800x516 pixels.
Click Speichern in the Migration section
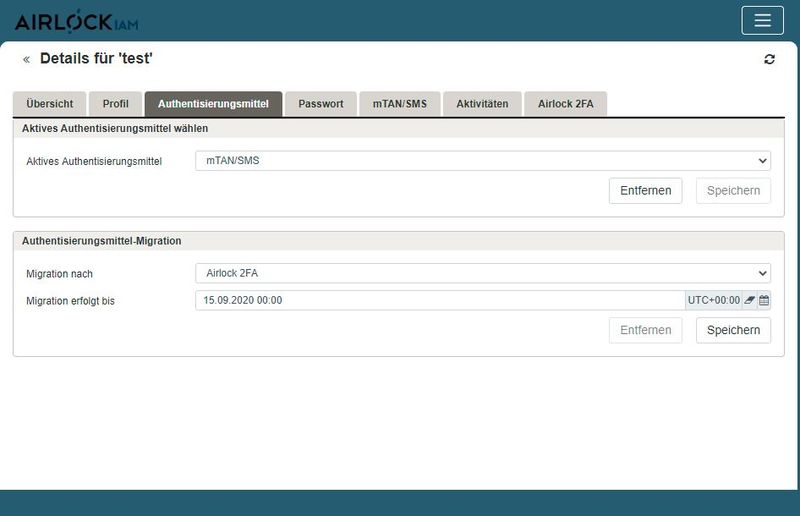point(733,330)
